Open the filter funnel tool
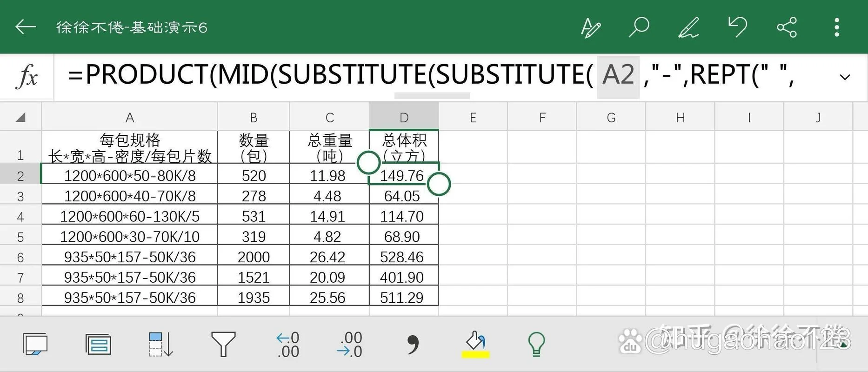The height and width of the screenshot is (372, 868). point(224,345)
